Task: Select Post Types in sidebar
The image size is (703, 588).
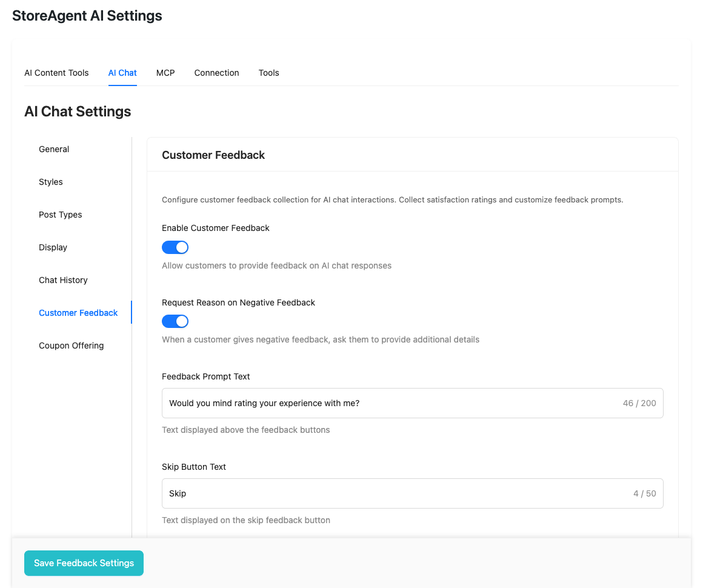Action: tap(61, 215)
